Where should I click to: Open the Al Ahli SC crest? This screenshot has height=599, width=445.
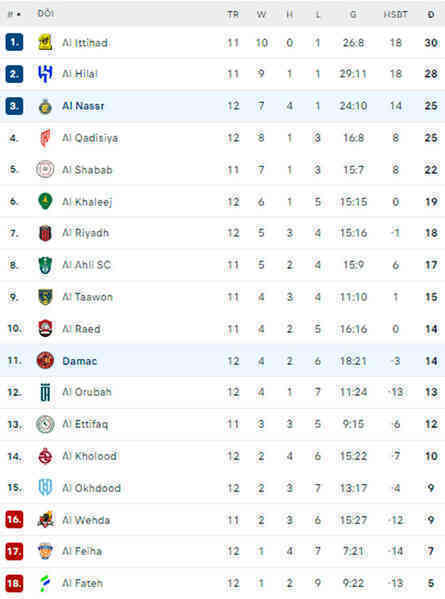pos(45,265)
